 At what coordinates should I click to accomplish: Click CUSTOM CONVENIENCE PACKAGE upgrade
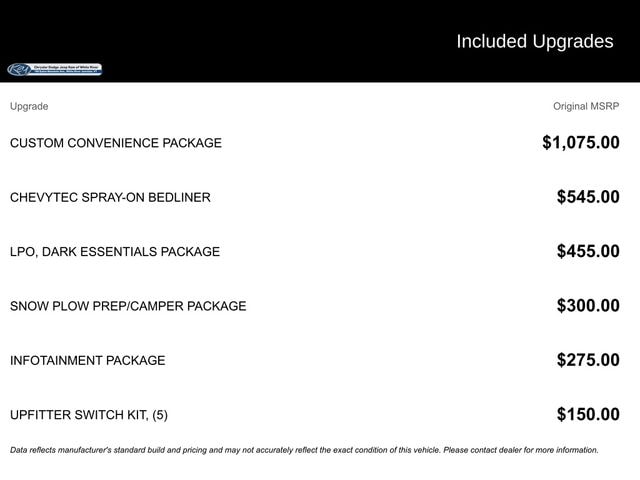click(116, 143)
